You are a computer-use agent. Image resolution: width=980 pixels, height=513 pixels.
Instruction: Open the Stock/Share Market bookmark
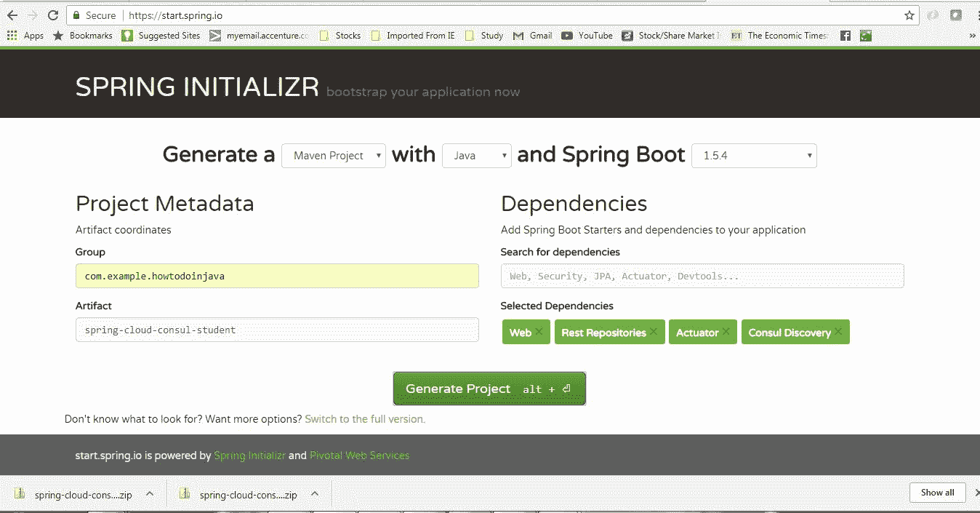(x=672, y=35)
